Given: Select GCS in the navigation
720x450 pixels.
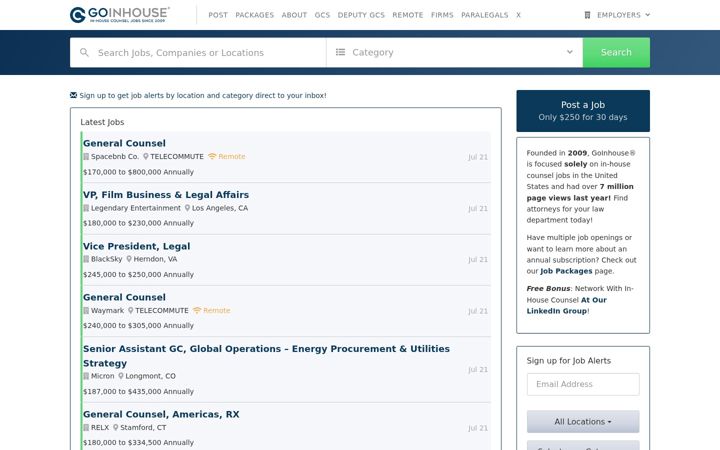Looking at the screenshot, I should coord(322,15).
